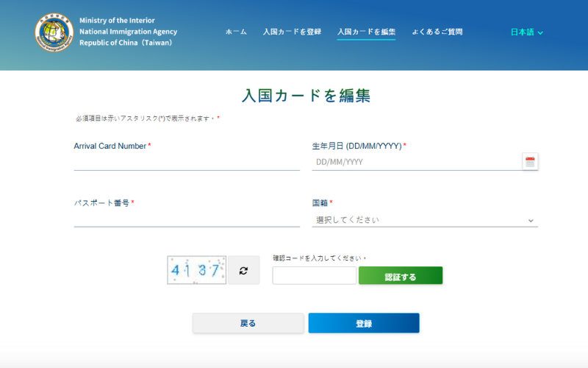Click the down arrow next to 日本語
The image size is (588, 368).
click(x=541, y=33)
